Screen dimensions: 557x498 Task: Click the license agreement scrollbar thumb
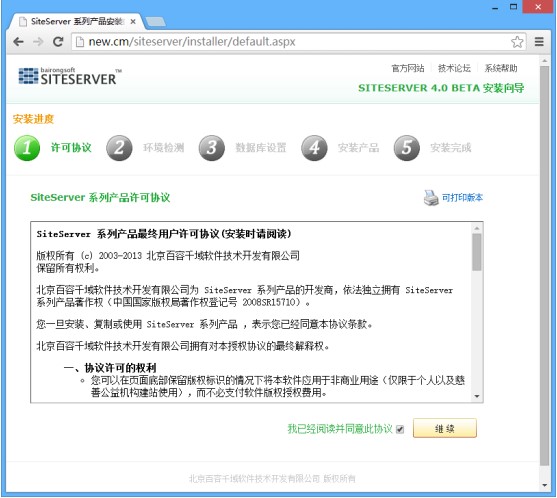click(477, 252)
